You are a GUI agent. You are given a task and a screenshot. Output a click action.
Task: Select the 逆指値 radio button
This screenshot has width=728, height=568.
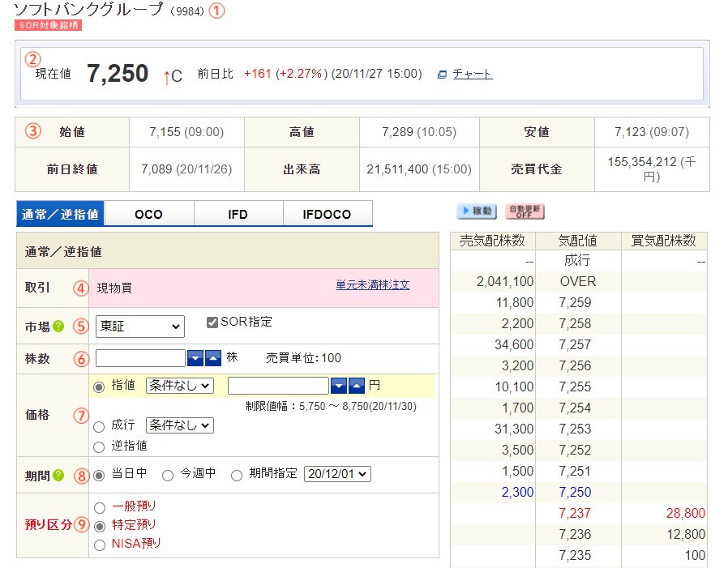click(x=99, y=447)
